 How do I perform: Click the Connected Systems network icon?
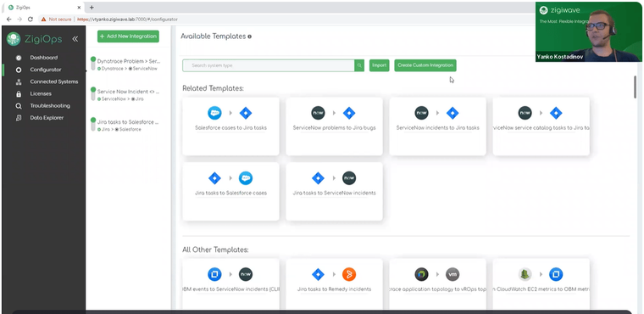coord(19,82)
